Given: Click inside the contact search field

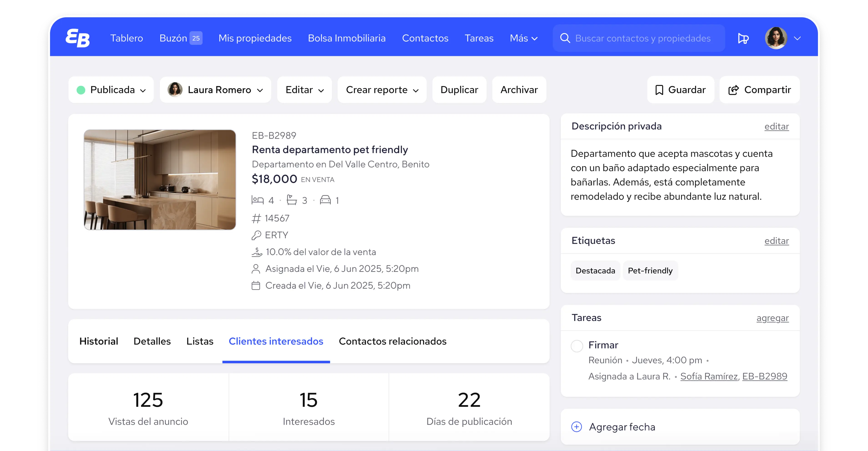Looking at the screenshot, I should [640, 38].
